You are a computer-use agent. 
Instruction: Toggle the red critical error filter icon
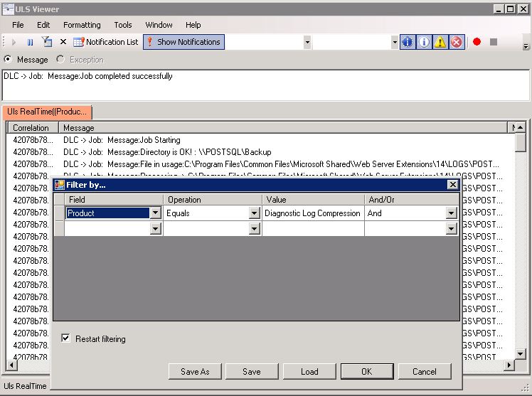(x=457, y=42)
